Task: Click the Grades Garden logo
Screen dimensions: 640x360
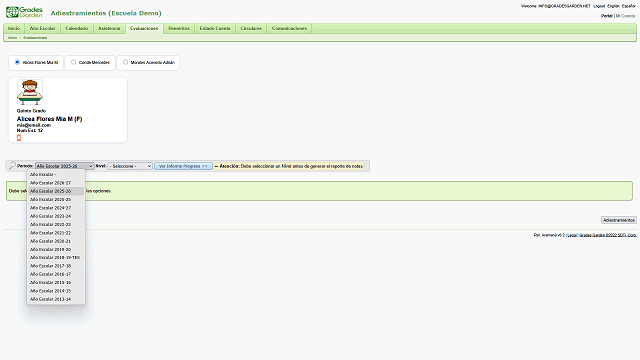Action: click(24, 12)
